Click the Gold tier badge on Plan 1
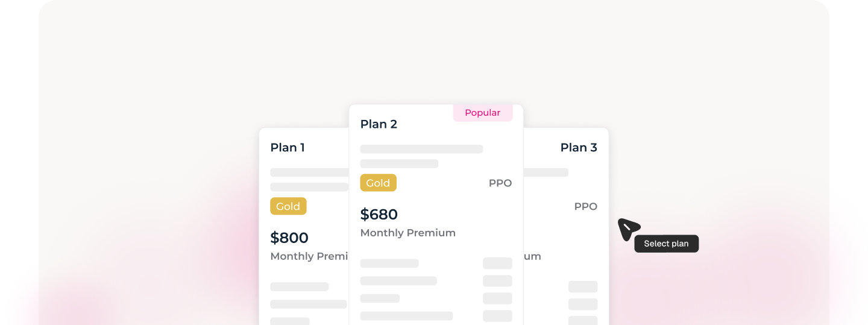 [x=288, y=206]
